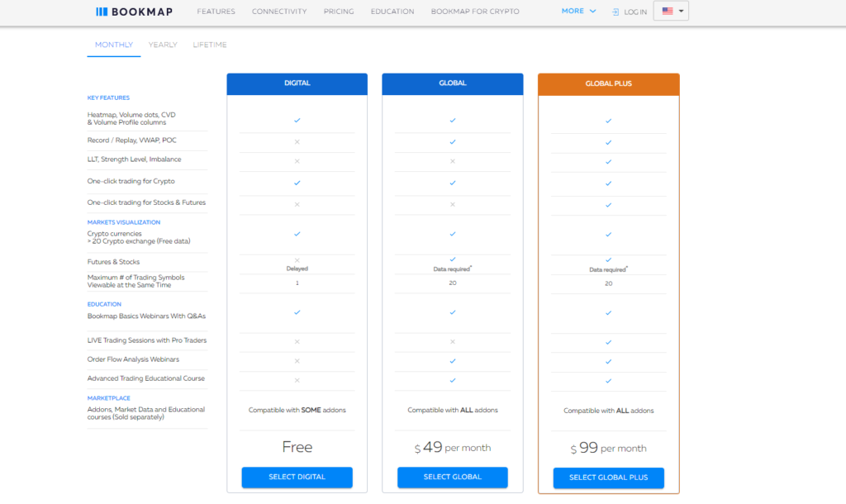Click the LOG IN link
846x504 pixels.
coord(635,12)
